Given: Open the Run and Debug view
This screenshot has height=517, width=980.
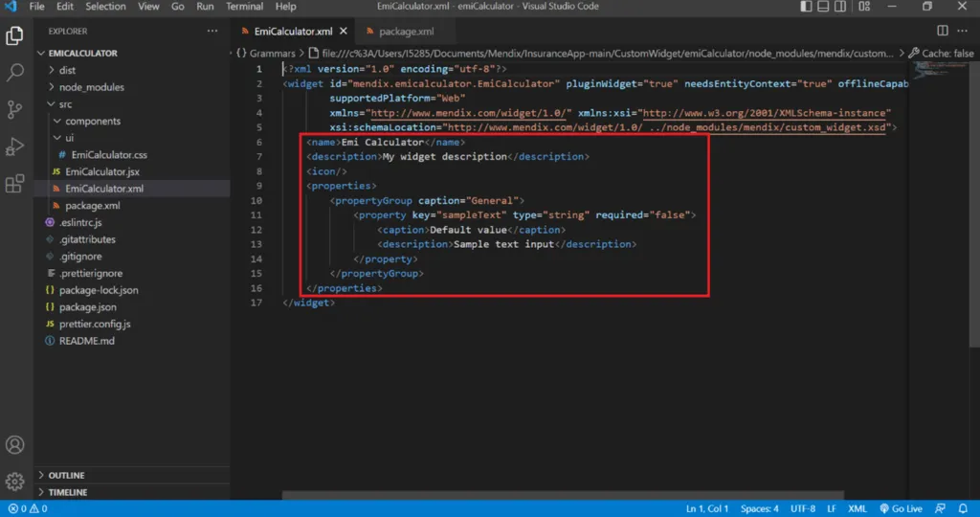Looking at the screenshot, I should coord(15,146).
